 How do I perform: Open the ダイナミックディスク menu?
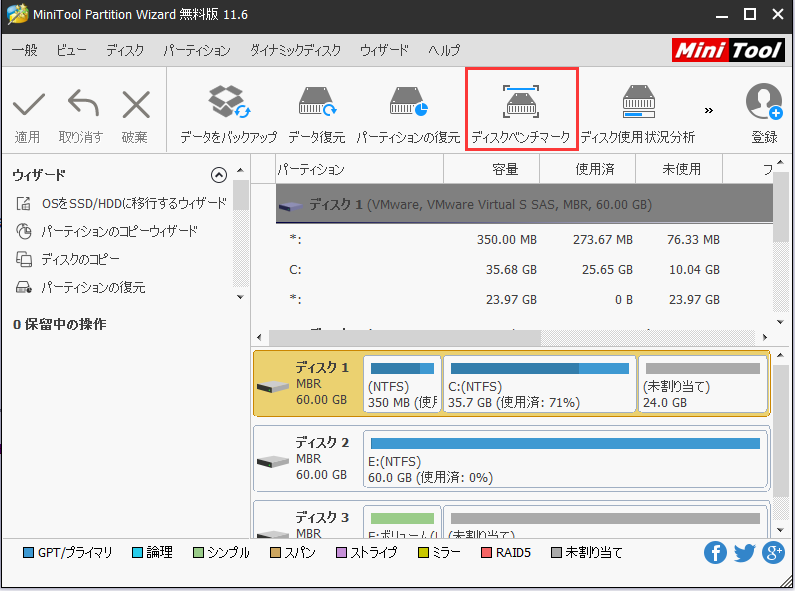point(295,50)
